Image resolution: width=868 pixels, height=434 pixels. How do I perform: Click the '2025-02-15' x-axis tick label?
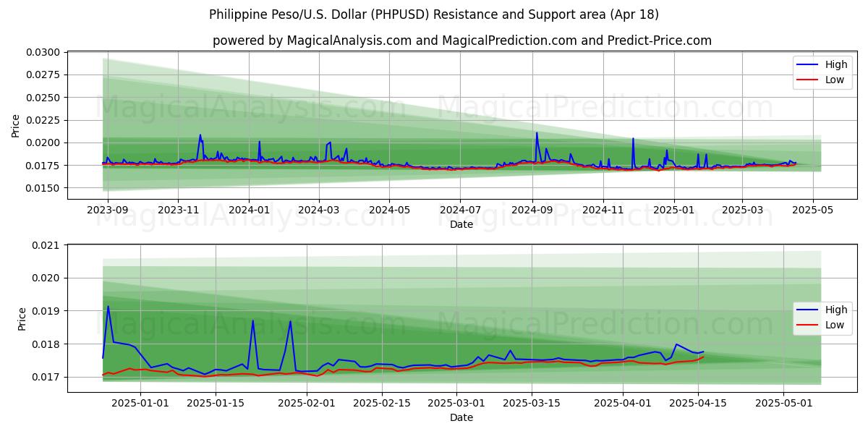point(383,403)
